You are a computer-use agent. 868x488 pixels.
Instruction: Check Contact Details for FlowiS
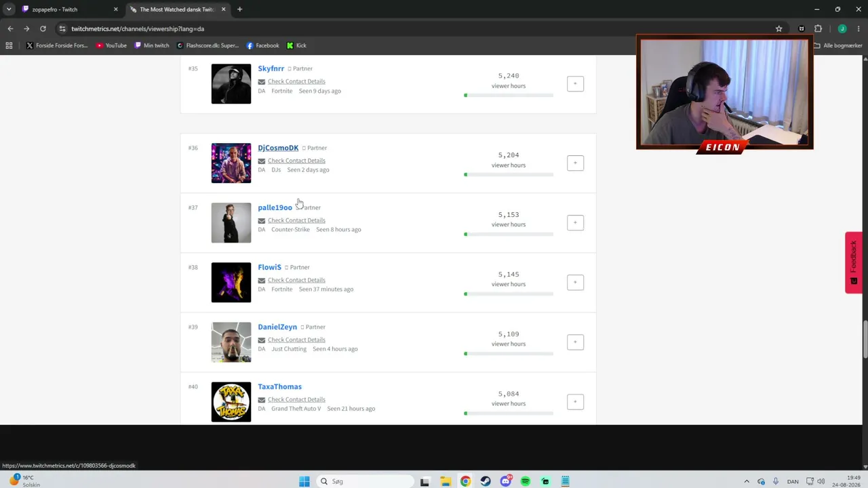coord(296,280)
